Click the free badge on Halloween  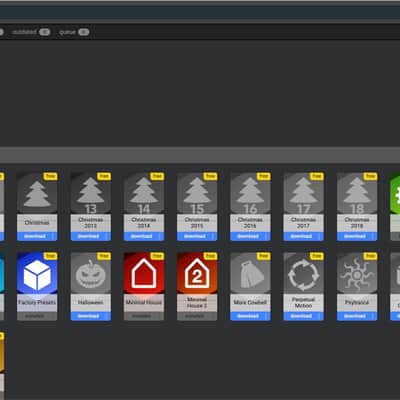tap(104, 256)
